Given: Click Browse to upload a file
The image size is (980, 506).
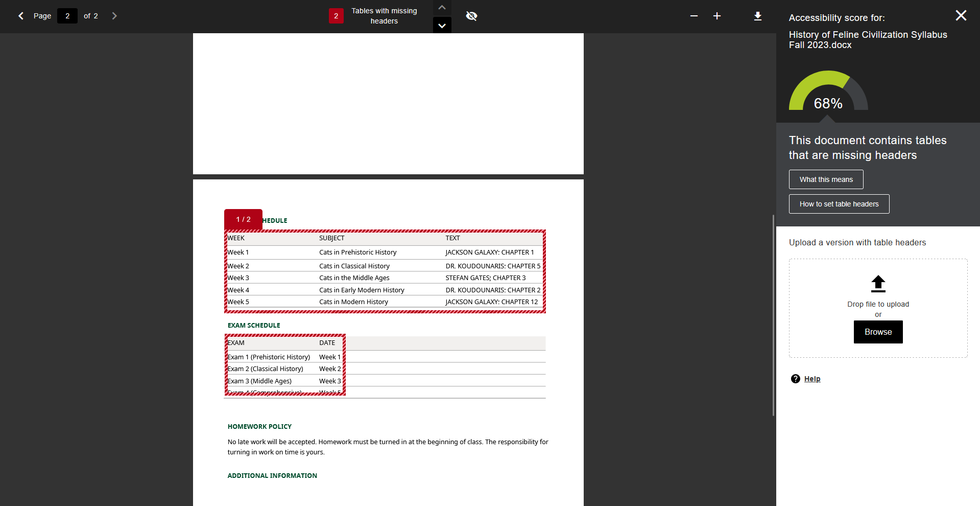Looking at the screenshot, I should click(877, 332).
